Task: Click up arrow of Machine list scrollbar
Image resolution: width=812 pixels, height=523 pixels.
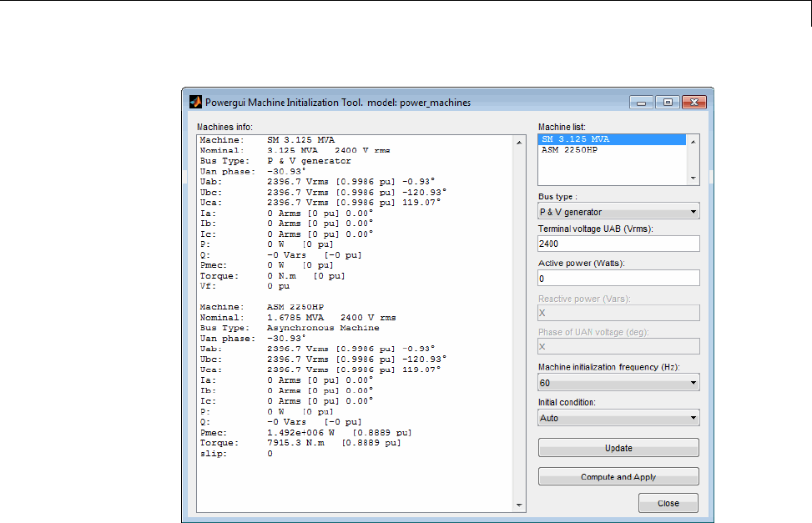Action: (693, 140)
